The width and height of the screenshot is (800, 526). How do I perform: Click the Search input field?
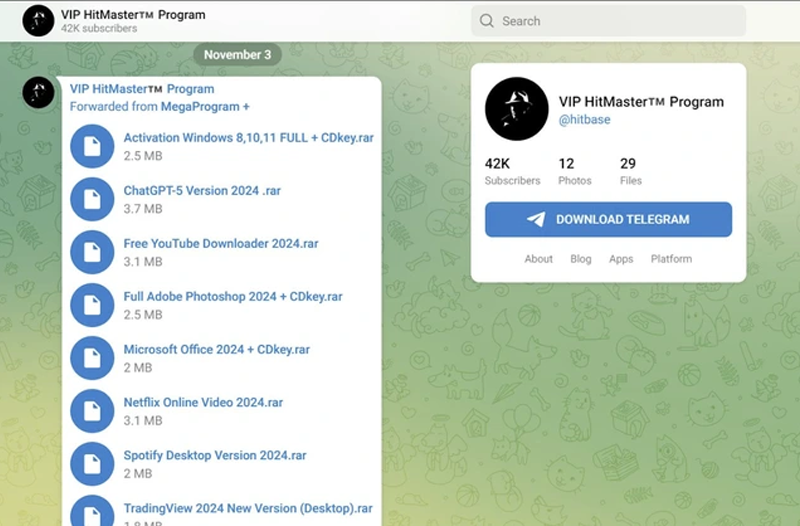point(608,21)
